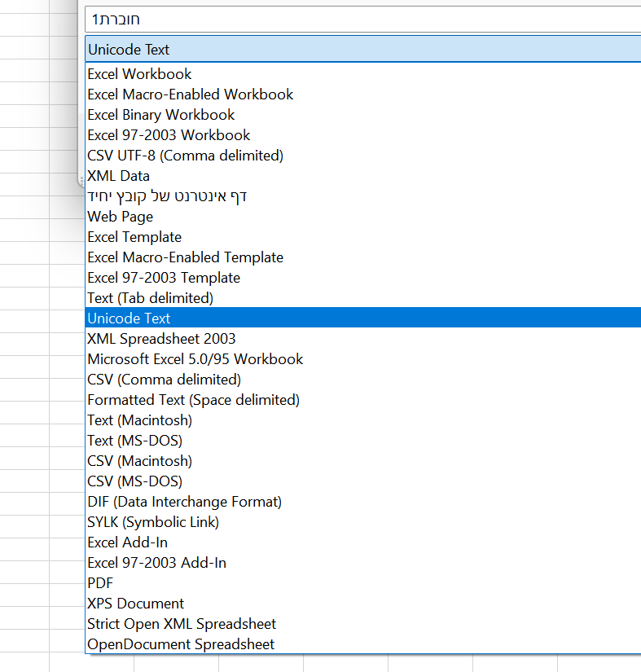Choose OpenDocument Spreadsheet format
The image size is (641, 672).
point(363,644)
